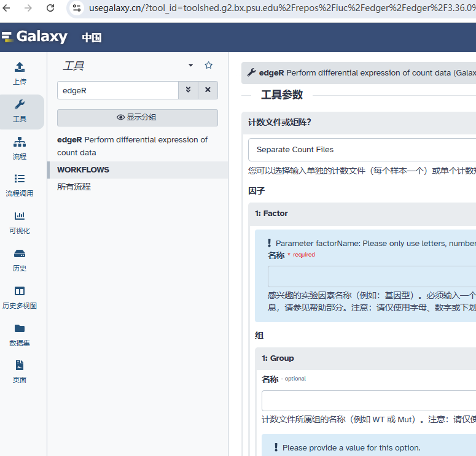Open 所有流程 (All workflows) link

click(x=74, y=187)
